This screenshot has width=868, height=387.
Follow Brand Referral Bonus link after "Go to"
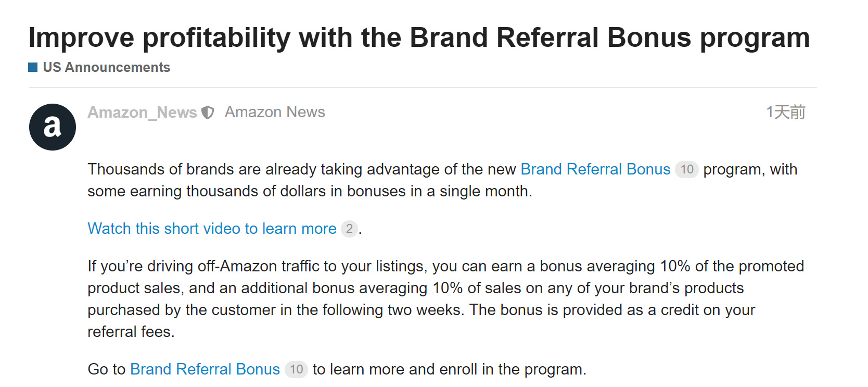point(205,369)
